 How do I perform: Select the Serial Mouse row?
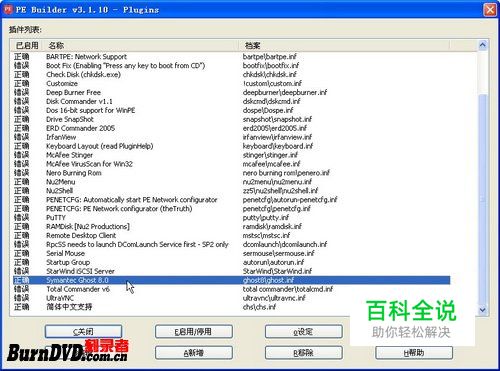[232, 253]
